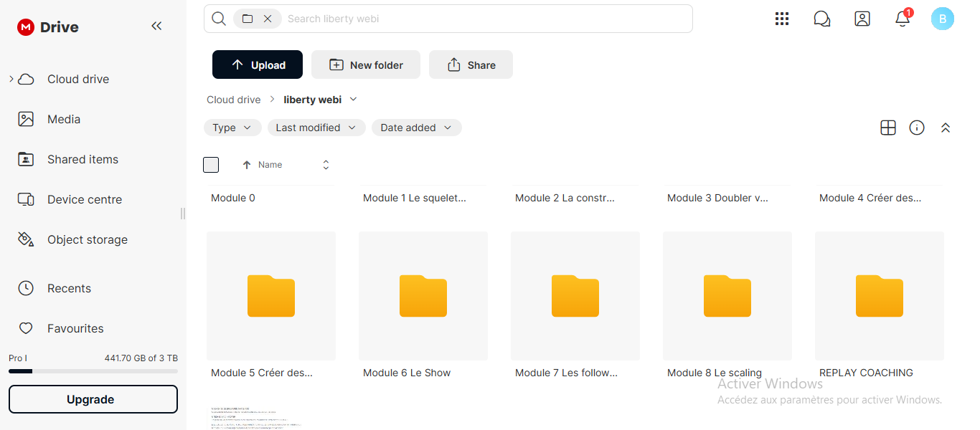This screenshot has height=430, width=980.
Task: Tick the select-all checkbox beside Name
Action: pos(211,165)
